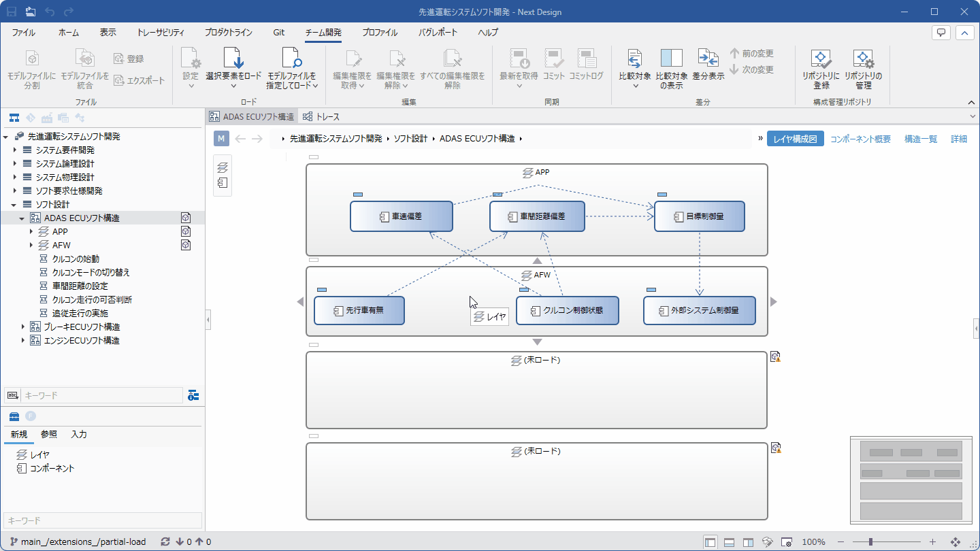This screenshot has height=551, width=980.
Task: Expand the ブレーキECUソフト構造 tree node
Action: click(23, 327)
